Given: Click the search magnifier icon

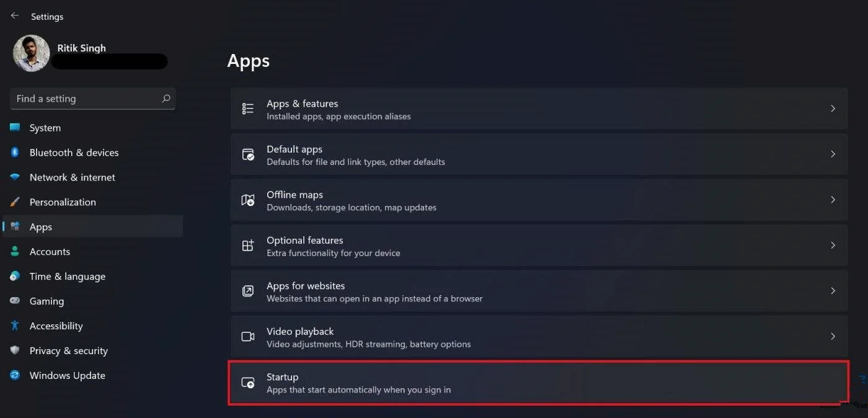Looking at the screenshot, I should pos(166,99).
